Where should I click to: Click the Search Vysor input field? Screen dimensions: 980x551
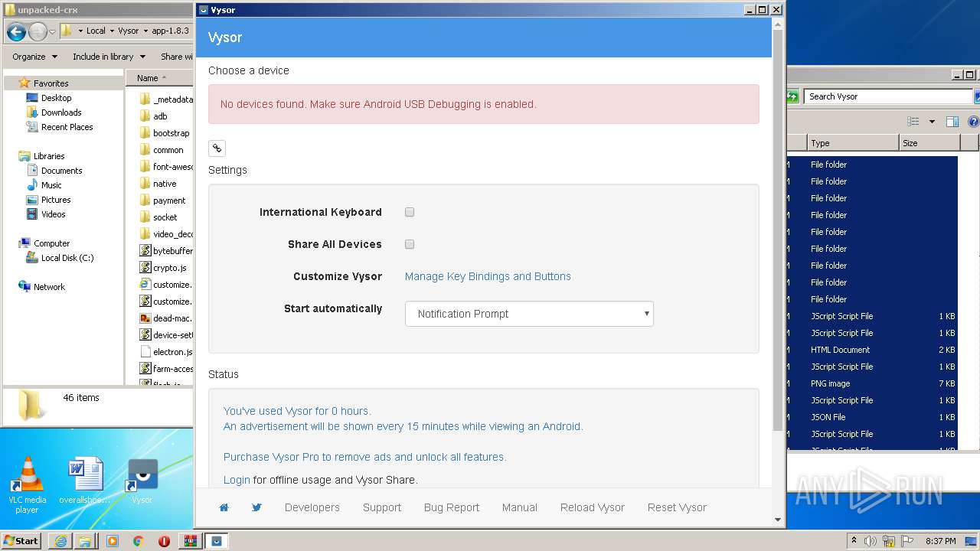coord(888,96)
